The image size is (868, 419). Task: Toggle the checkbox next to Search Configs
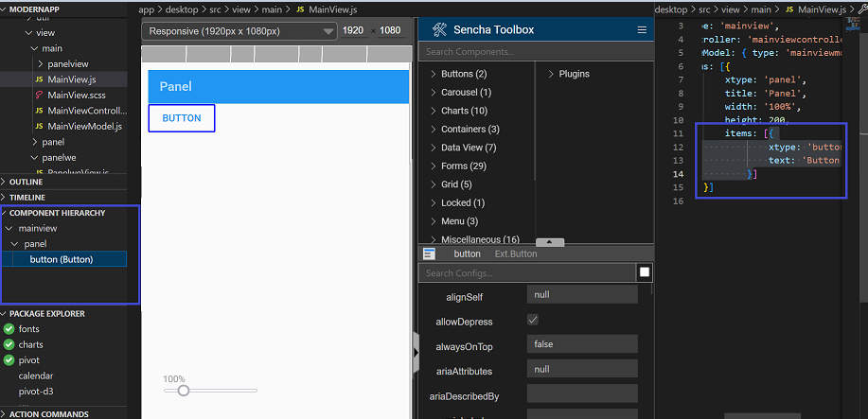coord(645,272)
